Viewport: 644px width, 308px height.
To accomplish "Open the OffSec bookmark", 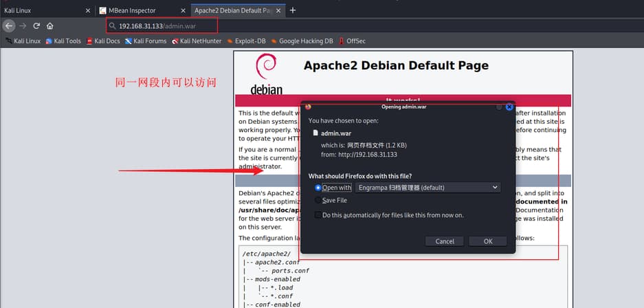I will point(352,41).
